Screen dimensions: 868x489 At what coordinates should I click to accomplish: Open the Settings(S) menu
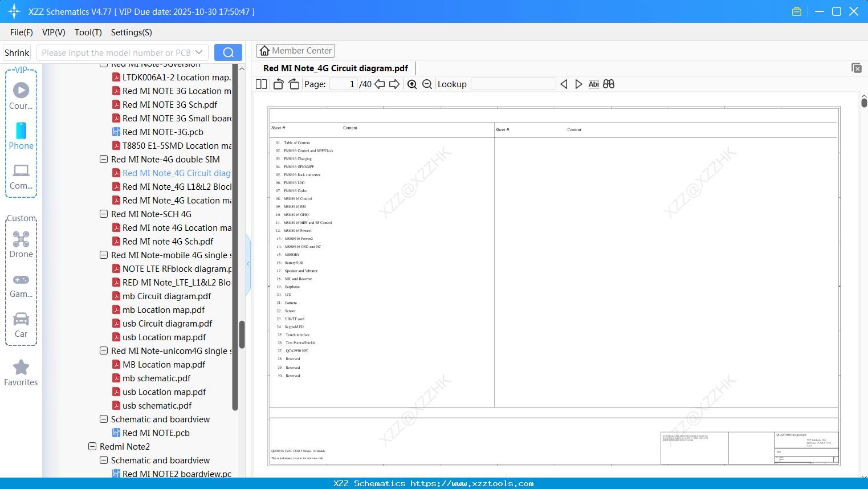(132, 32)
